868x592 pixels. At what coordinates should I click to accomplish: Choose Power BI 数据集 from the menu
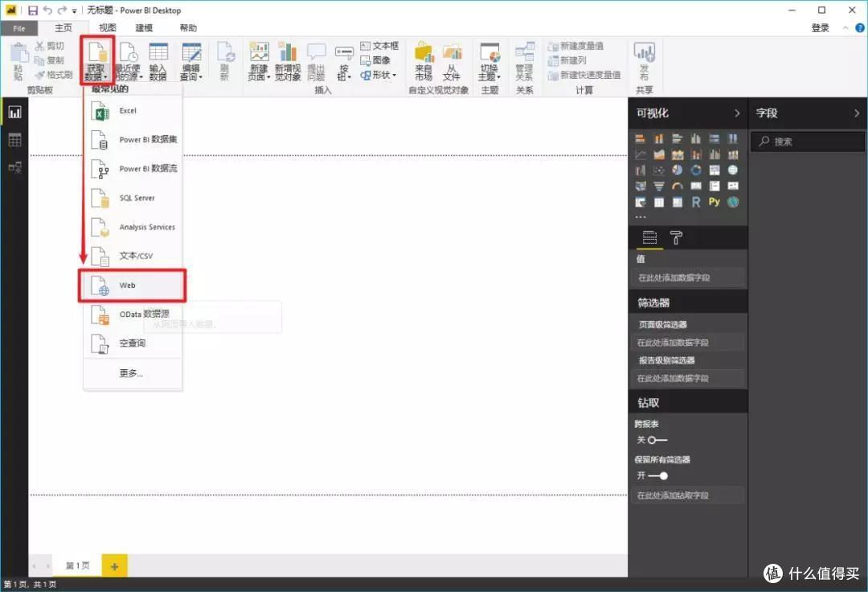tap(133, 140)
